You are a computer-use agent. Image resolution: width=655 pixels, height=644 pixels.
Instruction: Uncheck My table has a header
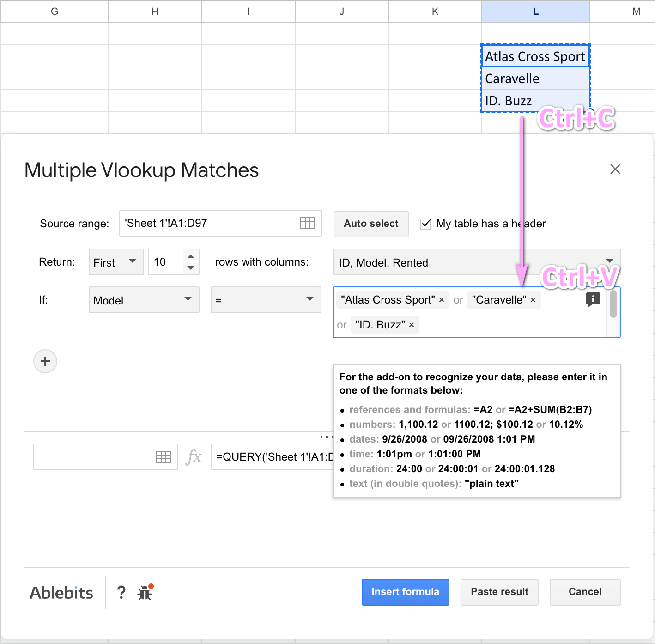coord(425,224)
